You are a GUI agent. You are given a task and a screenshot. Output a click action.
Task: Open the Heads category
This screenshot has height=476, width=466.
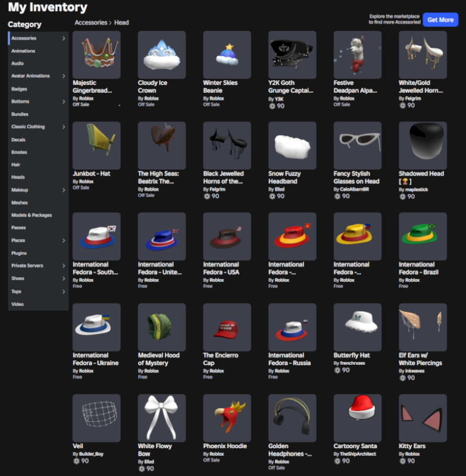click(x=38, y=177)
